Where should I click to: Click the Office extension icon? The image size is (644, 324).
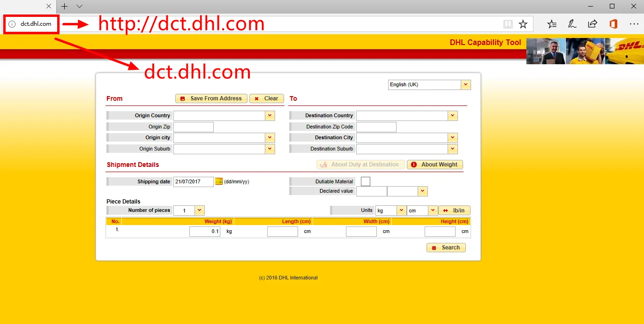pos(614,24)
